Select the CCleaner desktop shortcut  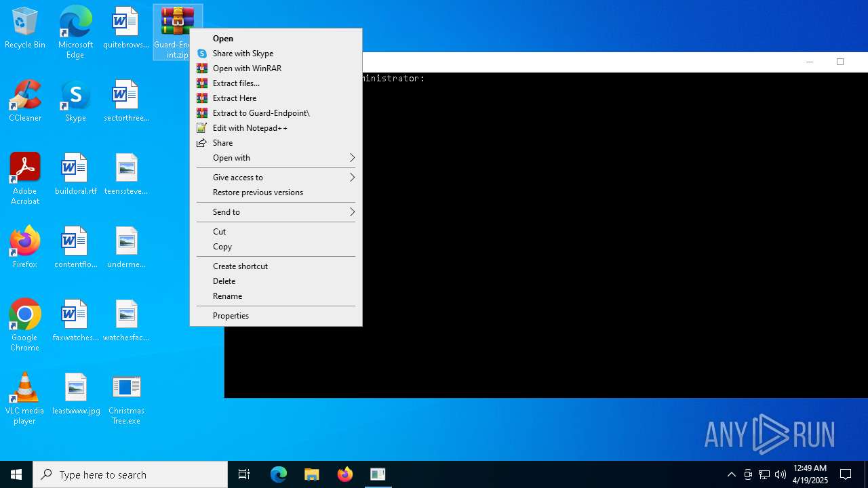click(x=25, y=102)
